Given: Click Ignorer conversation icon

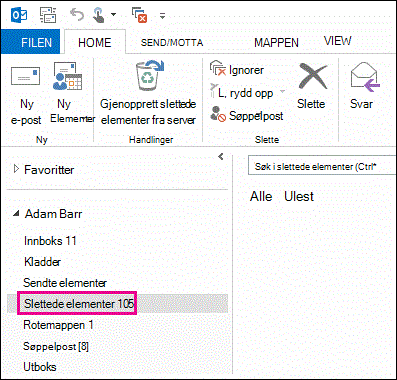Looking at the screenshot, I should (x=218, y=68).
